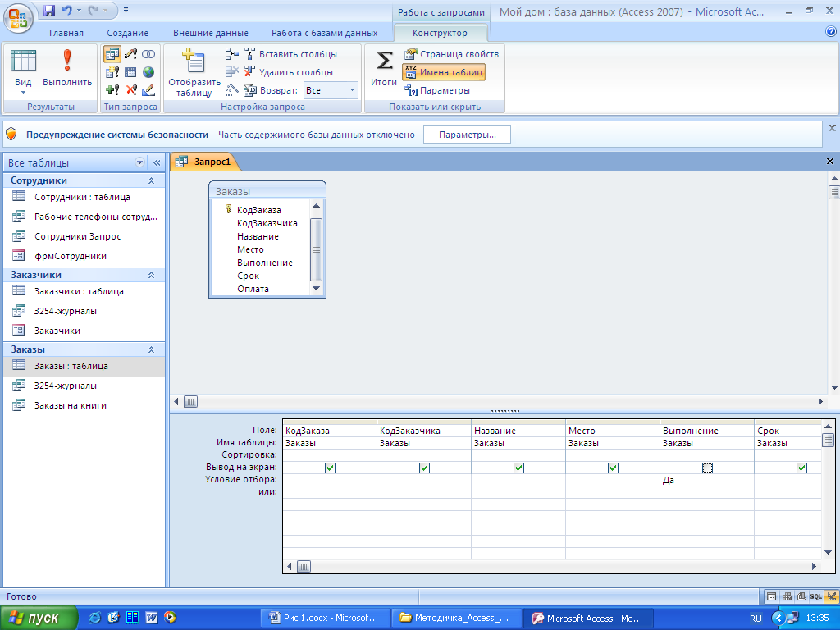Switch to SQL view in status bar

816,596
